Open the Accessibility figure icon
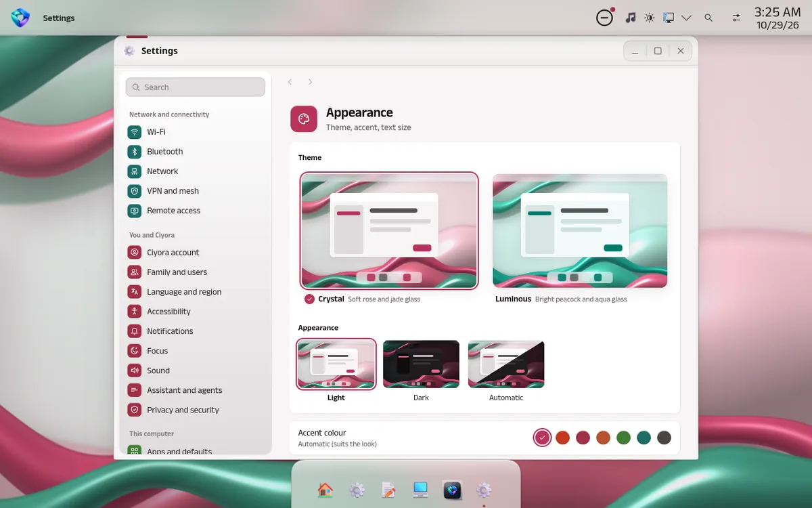The height and width of the screenshot is (508, 812). (135, 312)
